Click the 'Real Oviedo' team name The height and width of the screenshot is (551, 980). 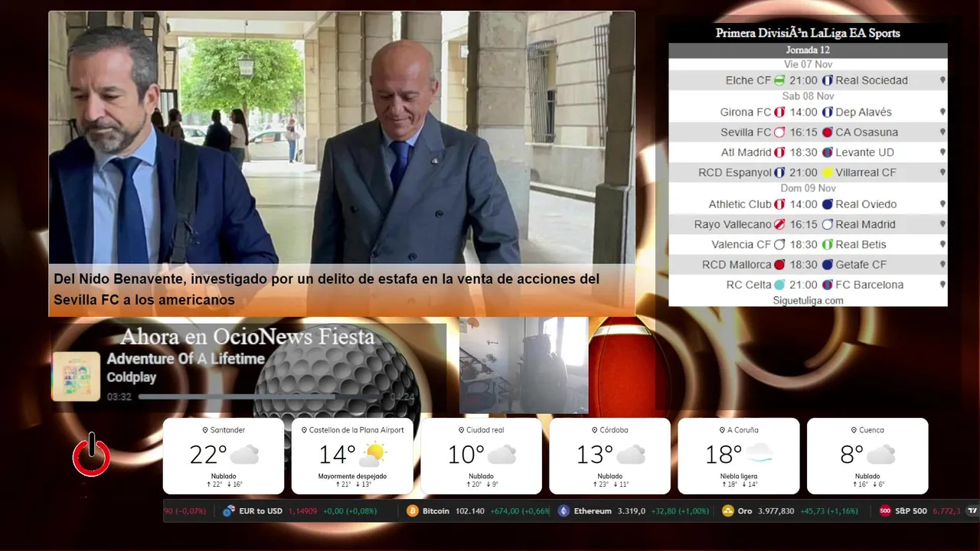(866, 204)
